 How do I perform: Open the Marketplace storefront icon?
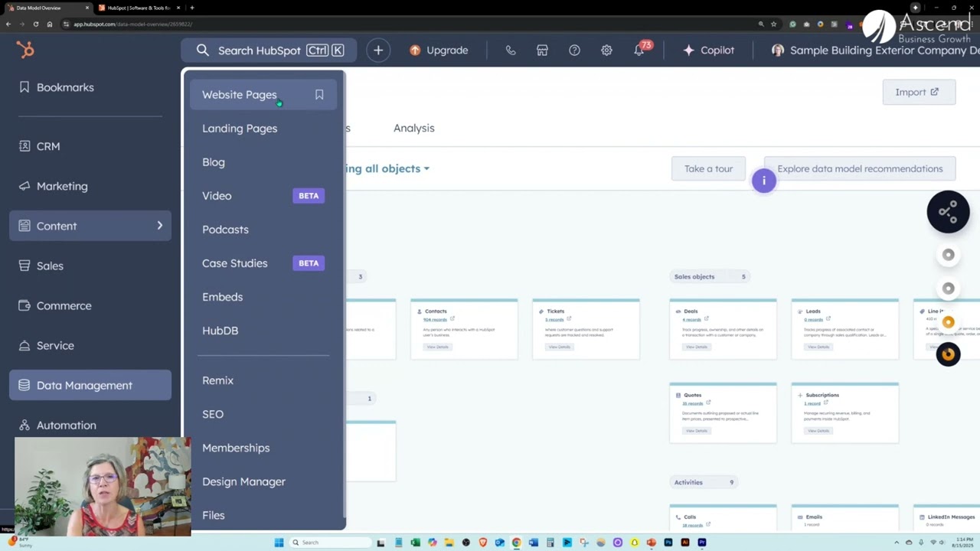click(542, 51)
